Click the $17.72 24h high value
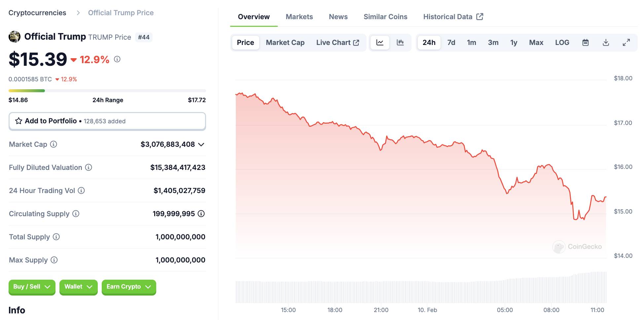The width and height of the screenshot is (644, 320). click(197, 100)
